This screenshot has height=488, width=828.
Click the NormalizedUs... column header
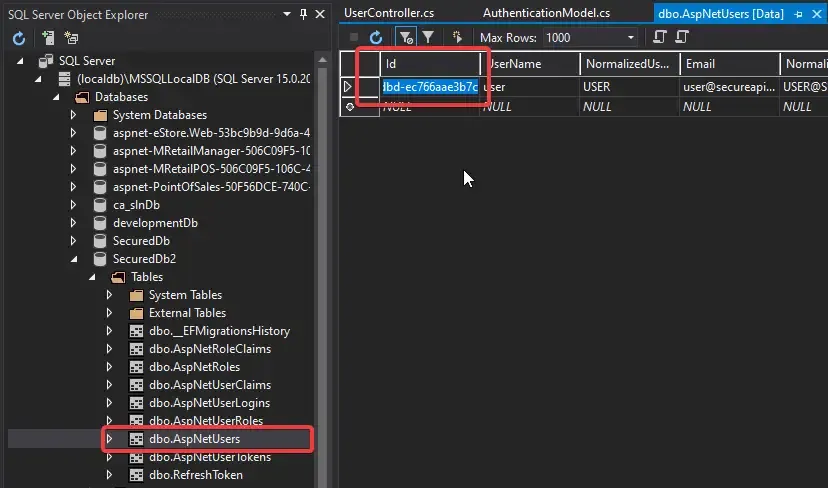[629, 64]
